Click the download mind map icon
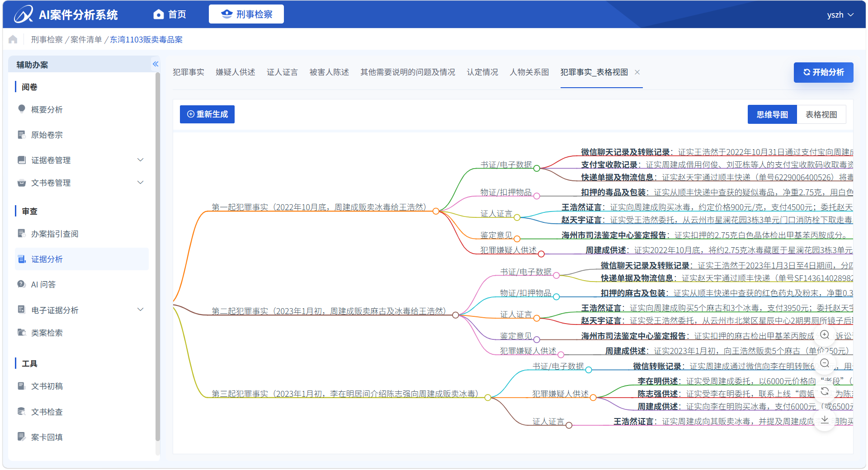 coord(825,420)
